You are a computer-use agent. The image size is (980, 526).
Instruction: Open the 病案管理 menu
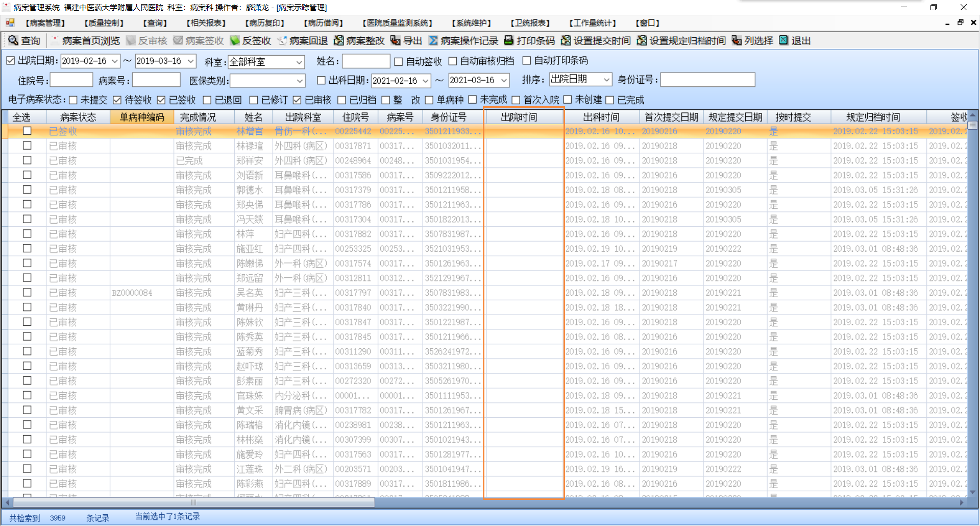pos(45,23)
